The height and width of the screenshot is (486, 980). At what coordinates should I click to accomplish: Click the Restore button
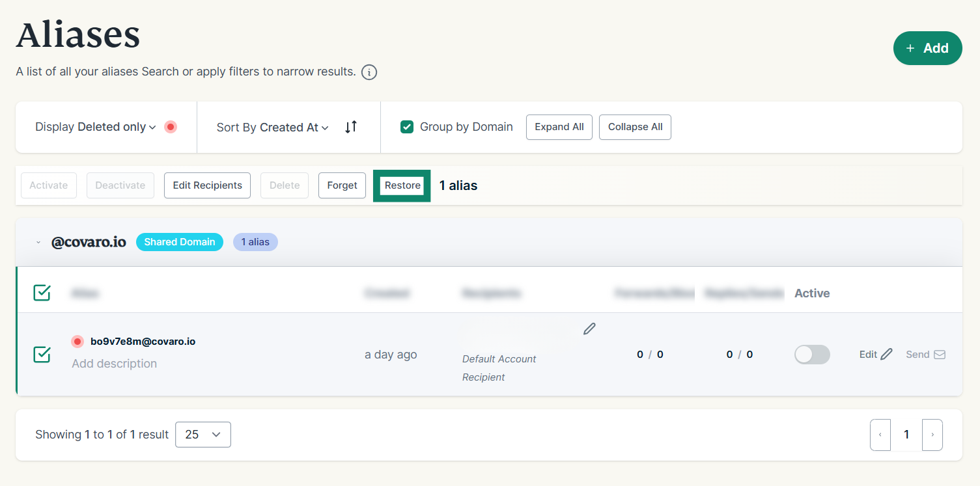point(402,185)
